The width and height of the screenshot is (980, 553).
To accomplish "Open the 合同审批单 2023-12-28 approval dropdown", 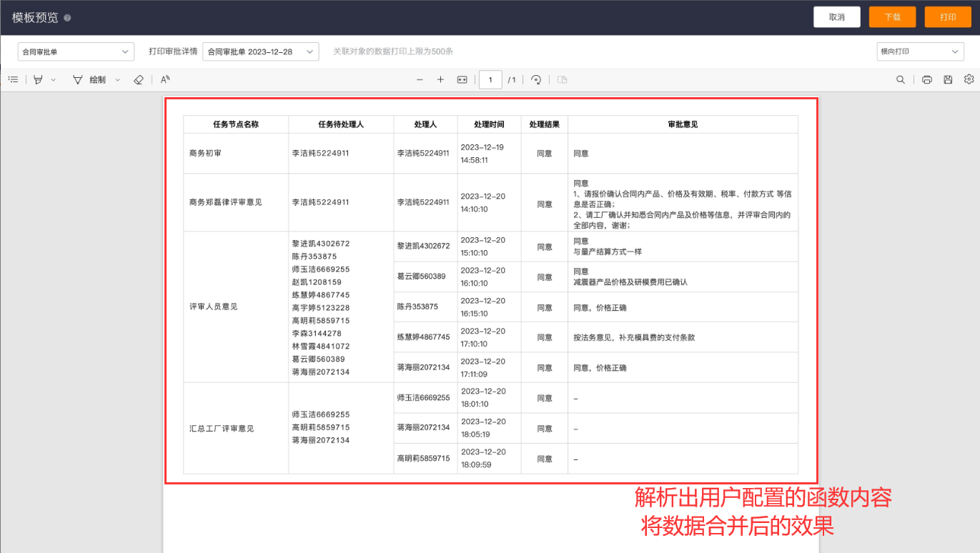I will [260, 51].
